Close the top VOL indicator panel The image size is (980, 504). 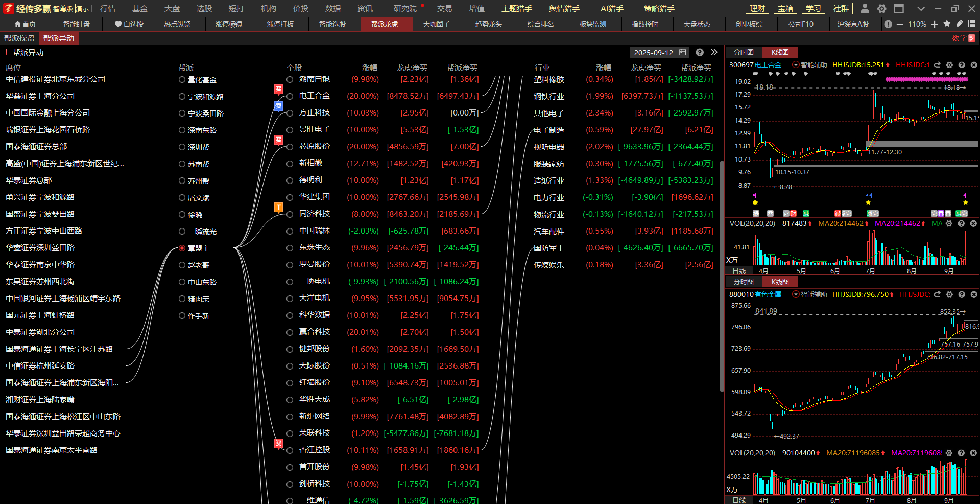[x=973, y=223]
